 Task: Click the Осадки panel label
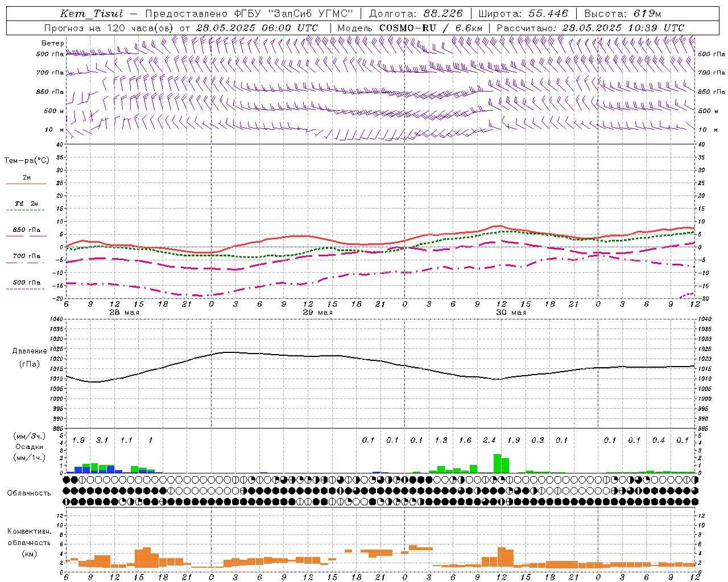tap(29, 447)
